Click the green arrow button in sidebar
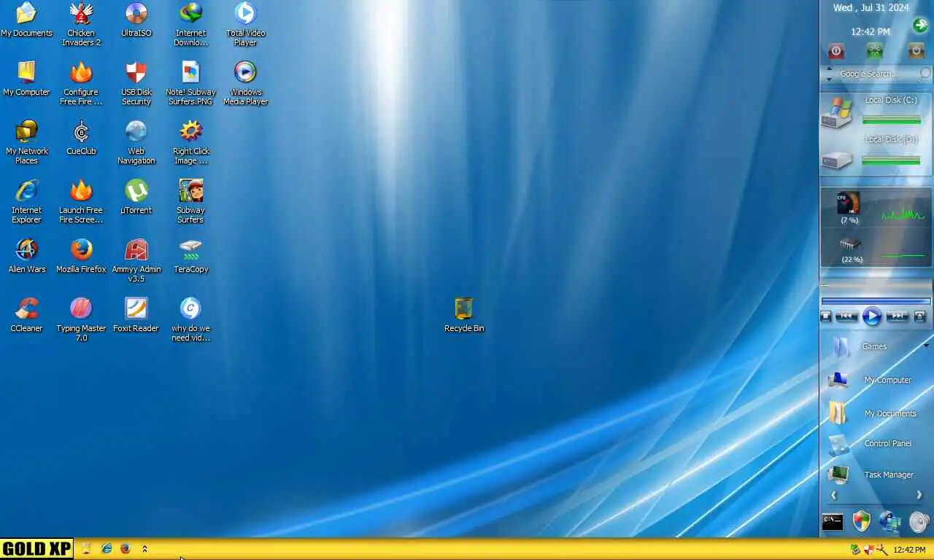The height and width of the screenshot is (560, 934). [x=920, y=26]
